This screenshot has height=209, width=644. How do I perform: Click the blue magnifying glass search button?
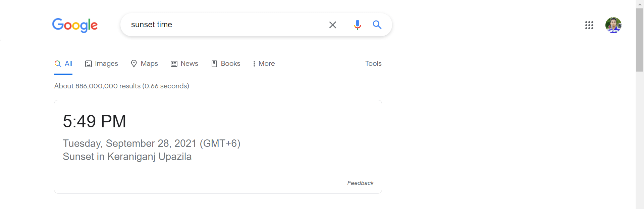[x=377, y=25]
